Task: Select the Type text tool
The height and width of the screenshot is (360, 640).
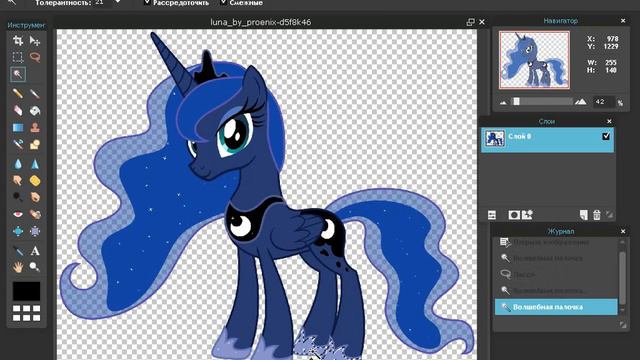Action: pos(35,251)
